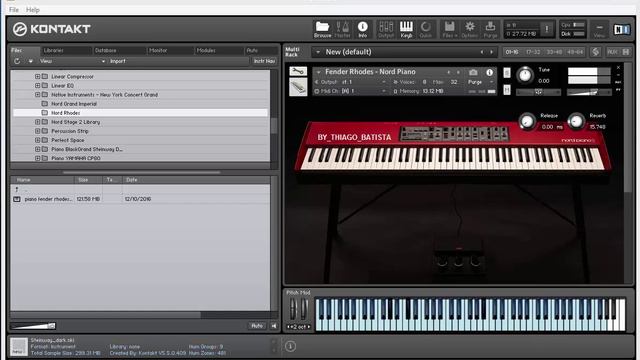Toggle the instrument Solo button

coord(507,73)
